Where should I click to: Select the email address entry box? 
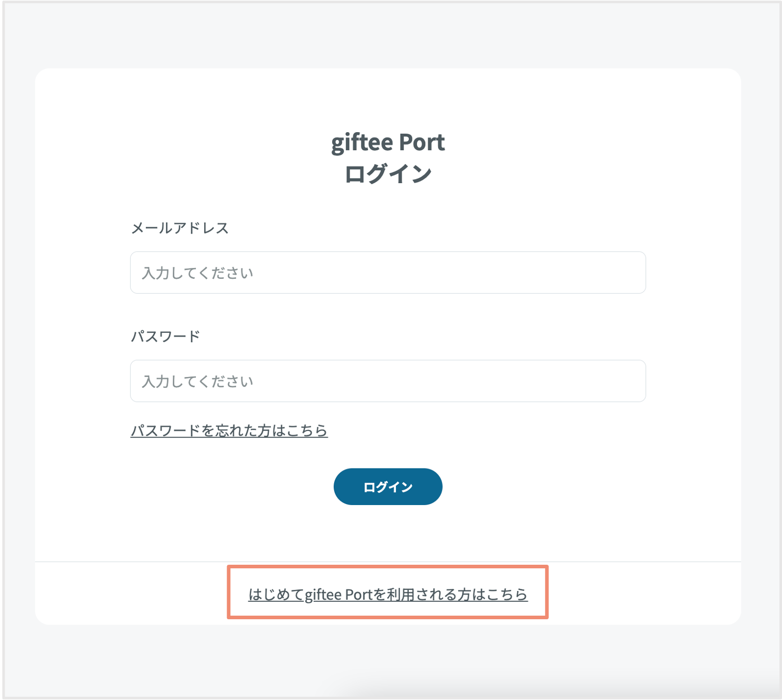click(388, 273)
